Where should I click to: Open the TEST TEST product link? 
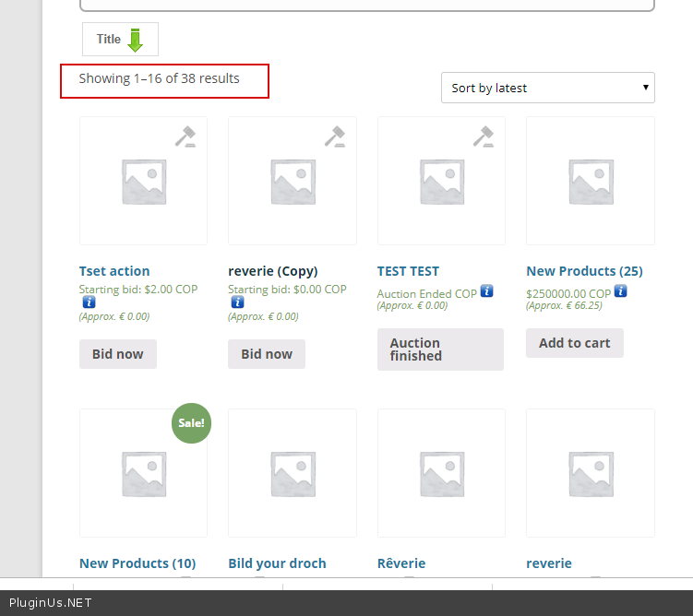[x=408, y=271]
